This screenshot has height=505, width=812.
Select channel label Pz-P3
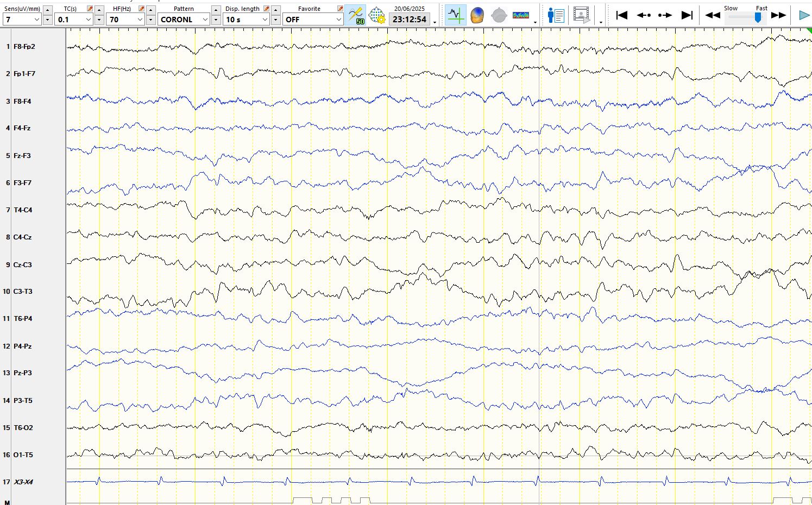(22, 373)
